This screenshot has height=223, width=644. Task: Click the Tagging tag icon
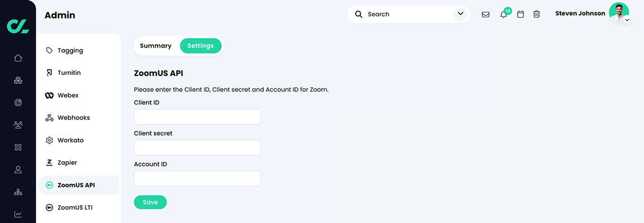49,50
